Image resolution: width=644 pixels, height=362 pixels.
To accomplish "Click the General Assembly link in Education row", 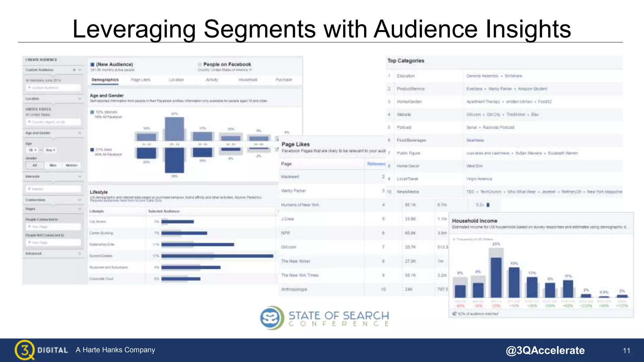I will point(482,76).
